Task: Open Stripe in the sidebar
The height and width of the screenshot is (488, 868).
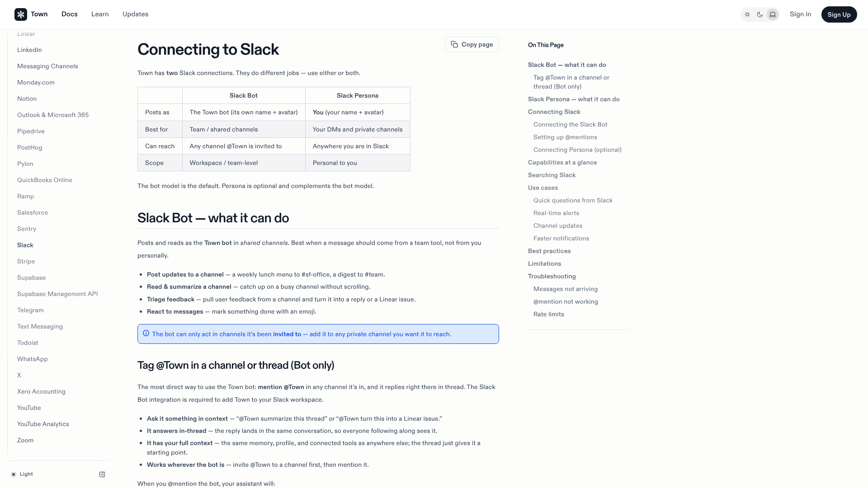Action: (x=26, y=262)
